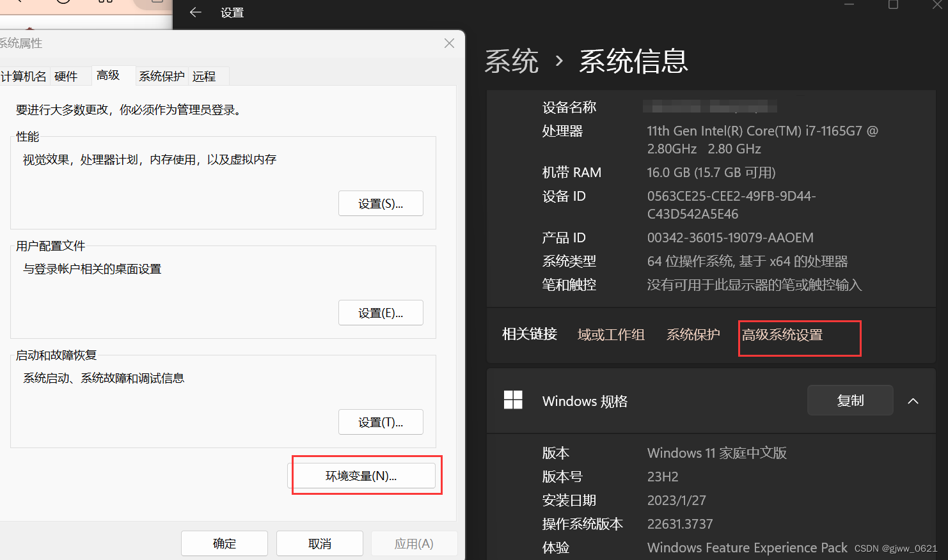Viewport: 948px width, 560px height.
Task: Switch to the 计算机名 tab
Action: [x=24, y=76]
